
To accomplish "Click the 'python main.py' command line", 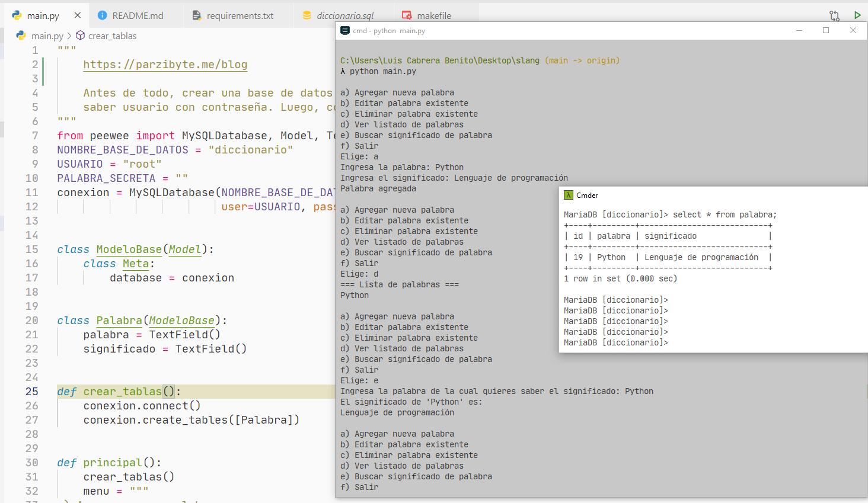I will 383,71.
